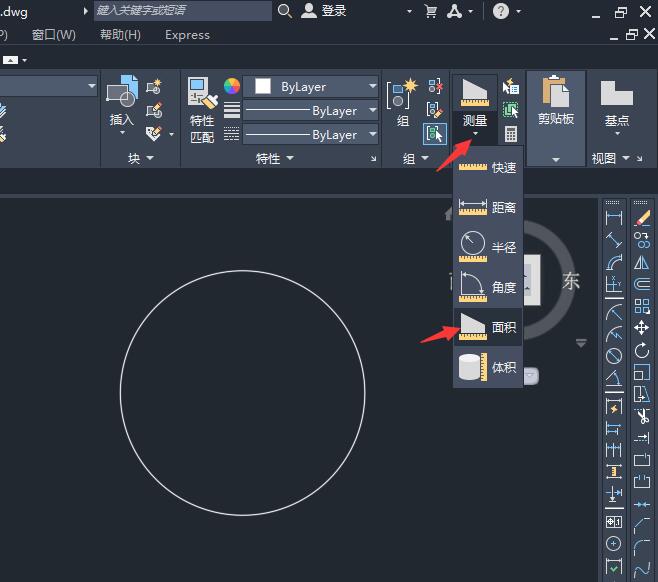Viewport: 658px width, 582px height.
Task: Select the Baseline dimension tool
Action: 614,428
